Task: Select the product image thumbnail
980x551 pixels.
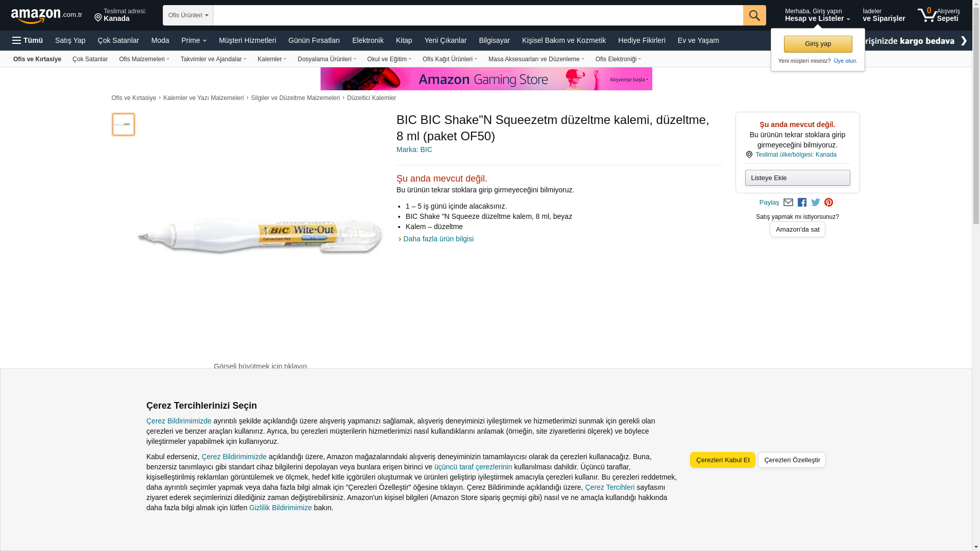Action: click(x=124, y=124)
